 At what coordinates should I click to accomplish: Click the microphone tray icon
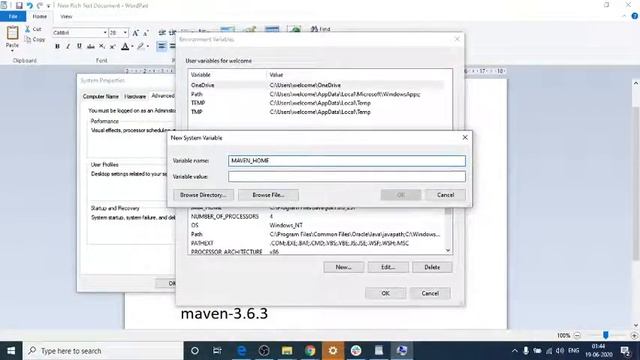pos(526,351)
